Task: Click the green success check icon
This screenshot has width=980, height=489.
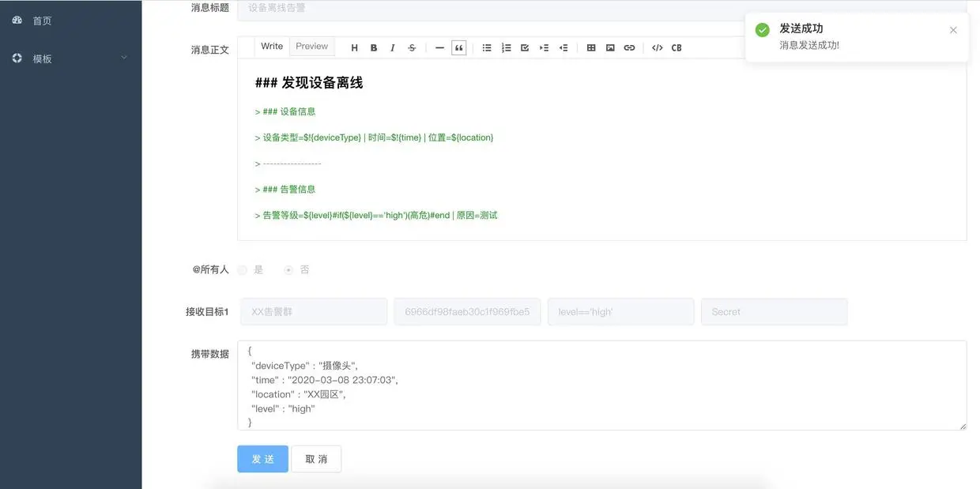Action: (x=762, y=30)
